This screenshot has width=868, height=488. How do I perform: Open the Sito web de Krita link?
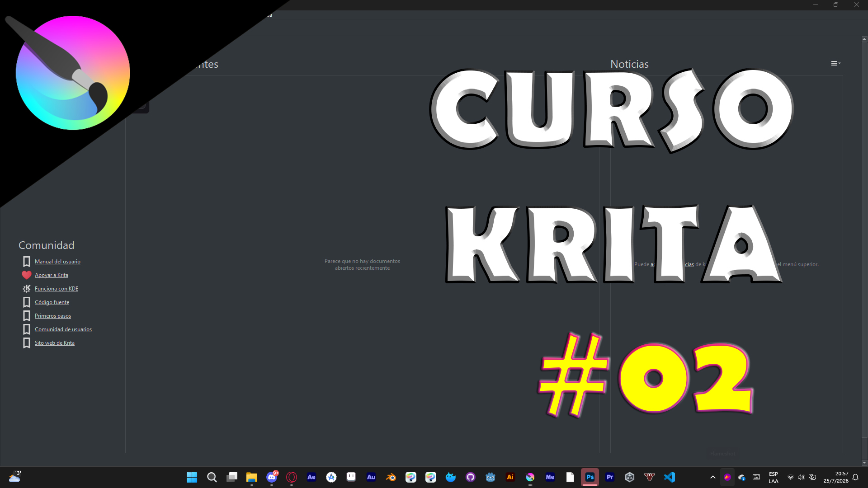click(55, 343)
